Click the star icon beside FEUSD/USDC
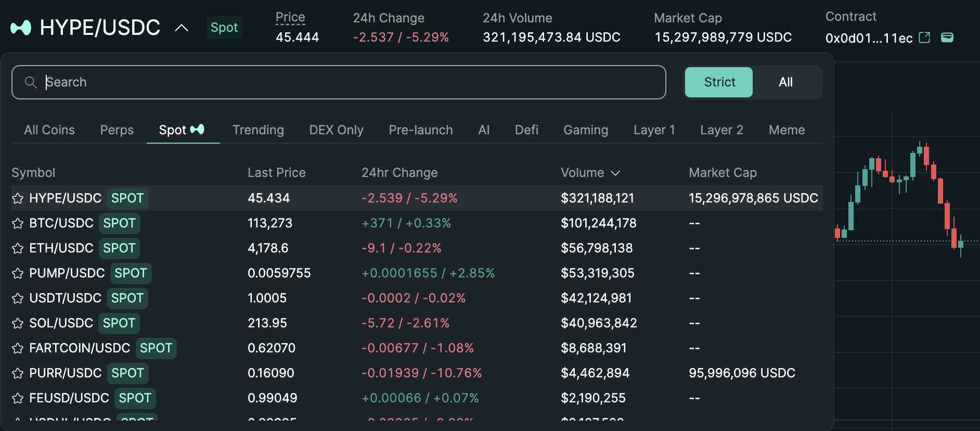 click(x=18, y=398)
